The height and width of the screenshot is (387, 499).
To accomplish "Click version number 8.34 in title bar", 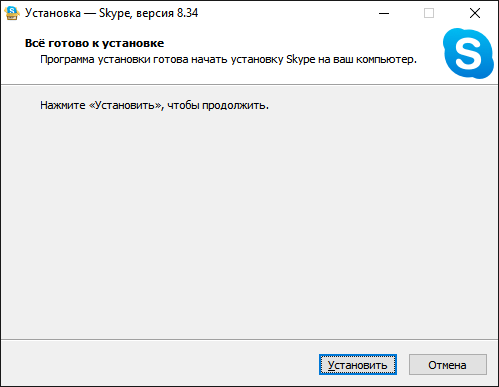I will [x=187, y=13].
